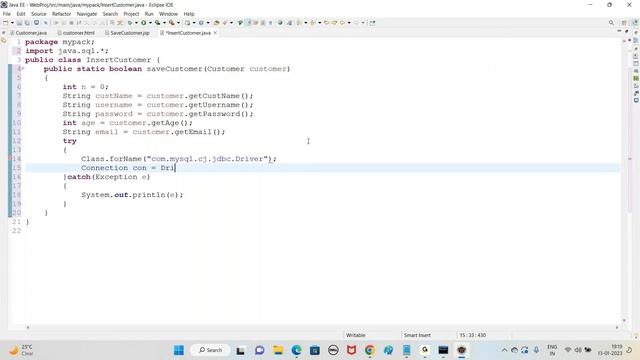Select the Java EE perspective icon
The image size is (640, 360).
(x=634, y=23)
